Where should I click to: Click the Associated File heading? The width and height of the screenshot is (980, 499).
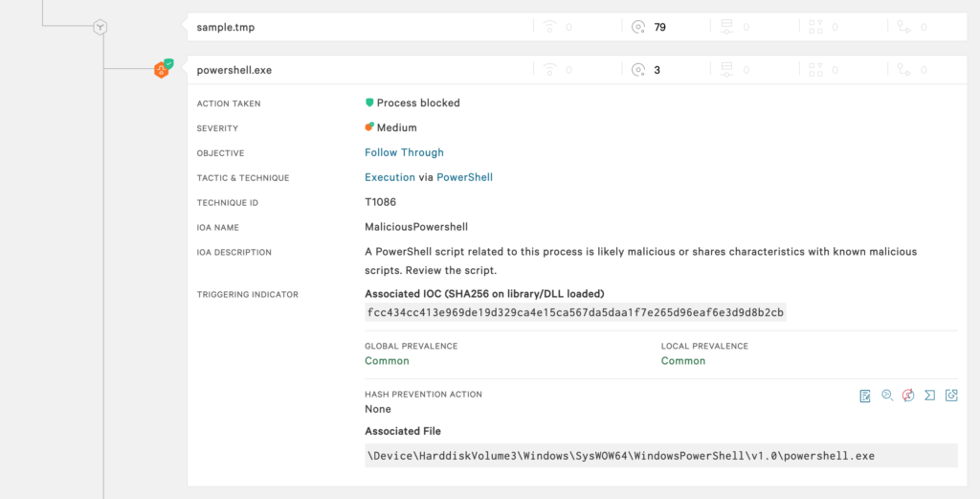click(403, 431)
